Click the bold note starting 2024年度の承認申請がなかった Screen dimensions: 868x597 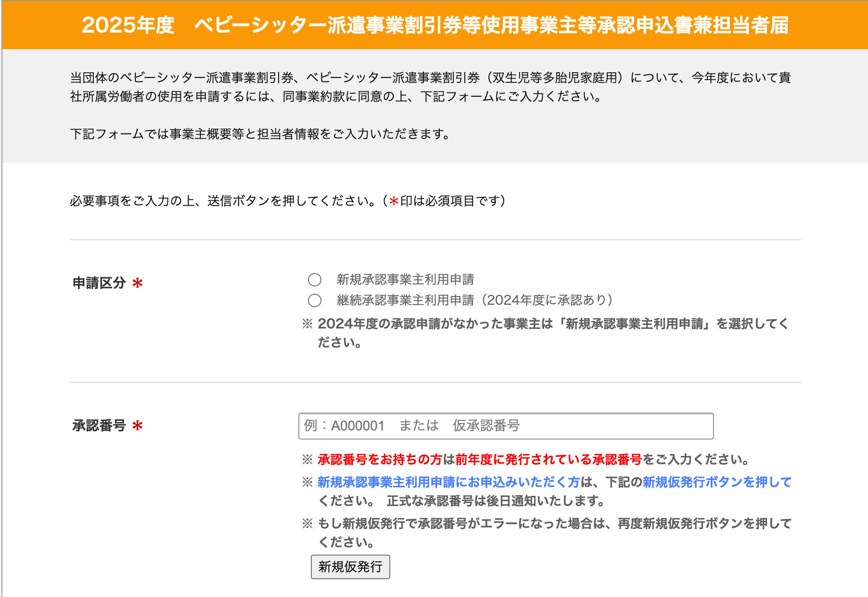tap(552, 324)
